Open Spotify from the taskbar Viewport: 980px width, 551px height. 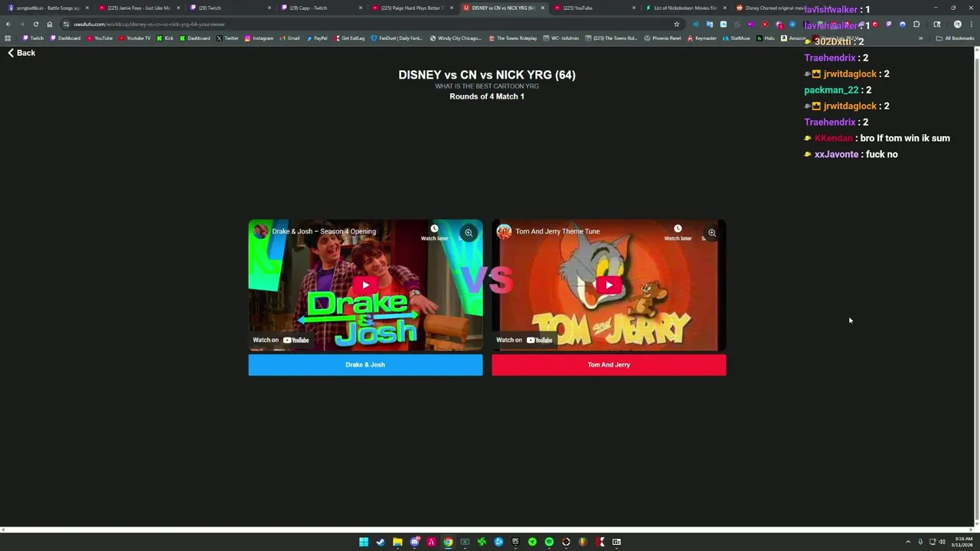pos(549,542)
